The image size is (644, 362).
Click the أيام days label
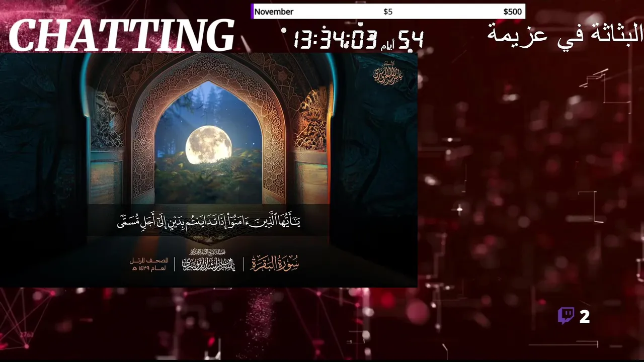(x=387, y=46)
